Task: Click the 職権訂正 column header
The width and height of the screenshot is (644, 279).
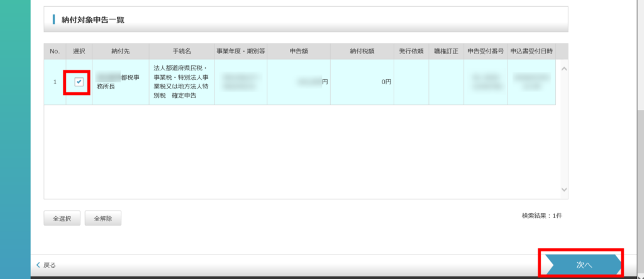Action: [x=446, y=51]
